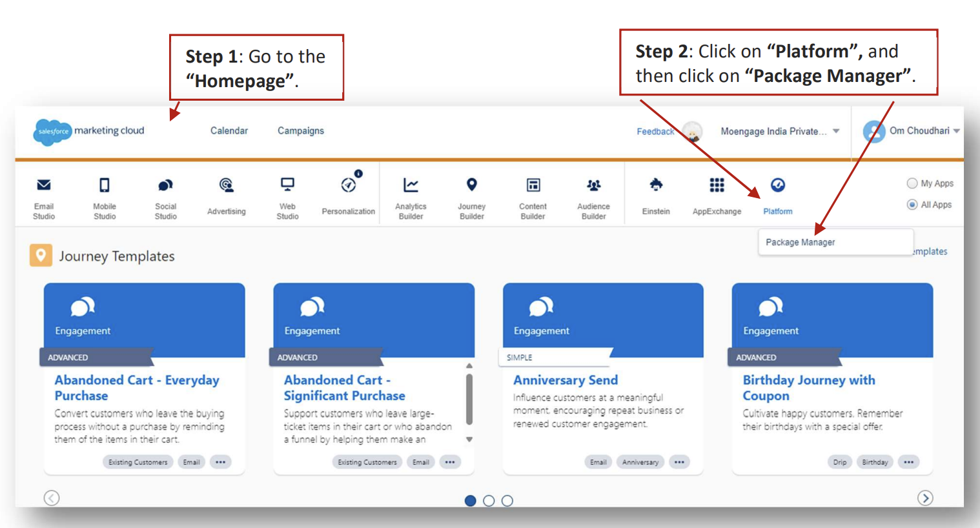Screen dimensions: 980x528
Task: Open Content Builder icon
Action: [x=533, y=185]
